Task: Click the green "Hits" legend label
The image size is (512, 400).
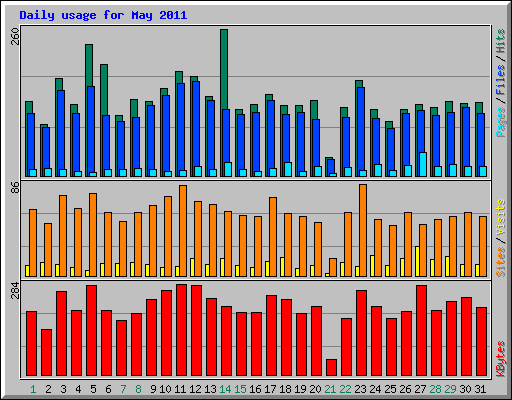Action: (501, 41)
